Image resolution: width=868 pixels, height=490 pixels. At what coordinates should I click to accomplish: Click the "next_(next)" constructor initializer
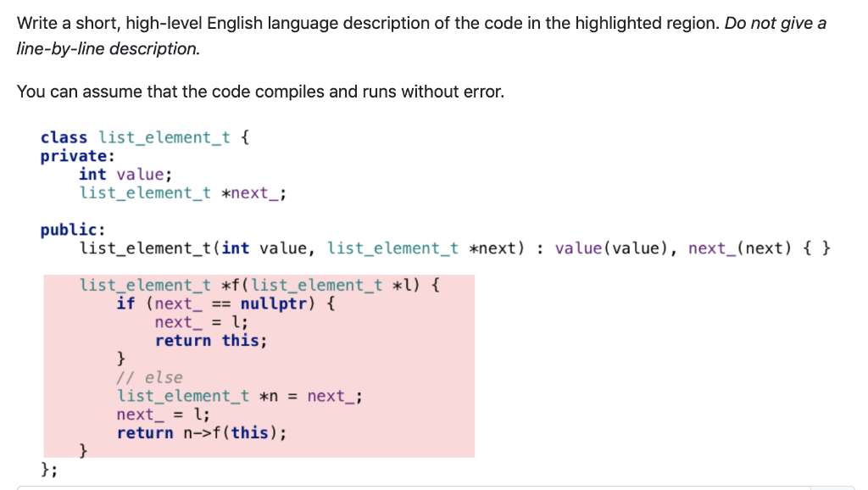740,248
